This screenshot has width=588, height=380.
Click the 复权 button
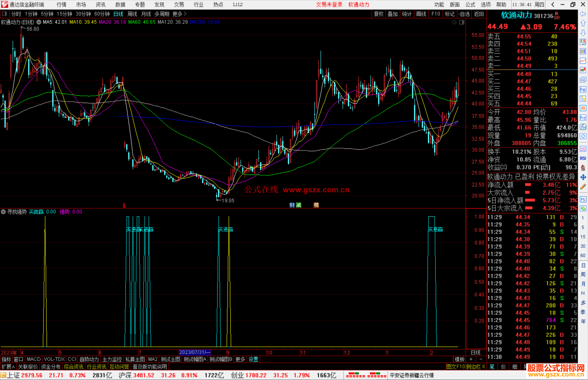(x=379, y=14)
